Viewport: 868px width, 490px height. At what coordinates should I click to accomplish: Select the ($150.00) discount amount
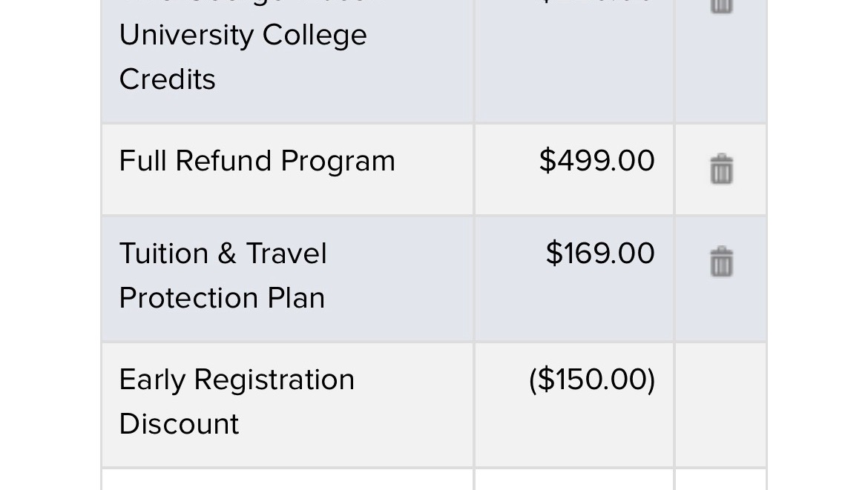[x=592, y=380]
